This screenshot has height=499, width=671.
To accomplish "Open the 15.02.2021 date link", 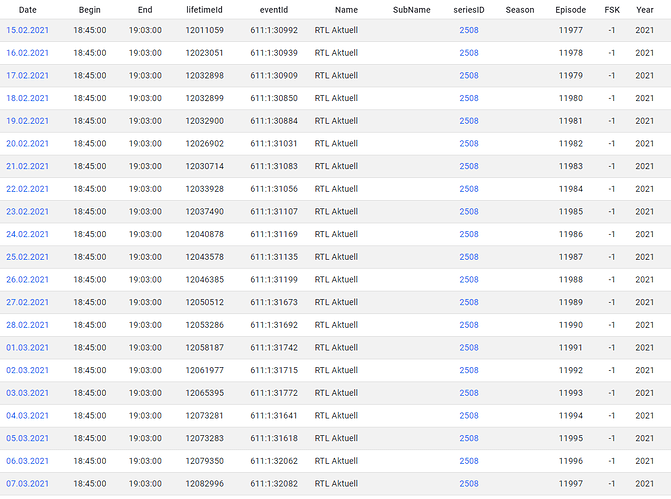I will pos(27,30).
